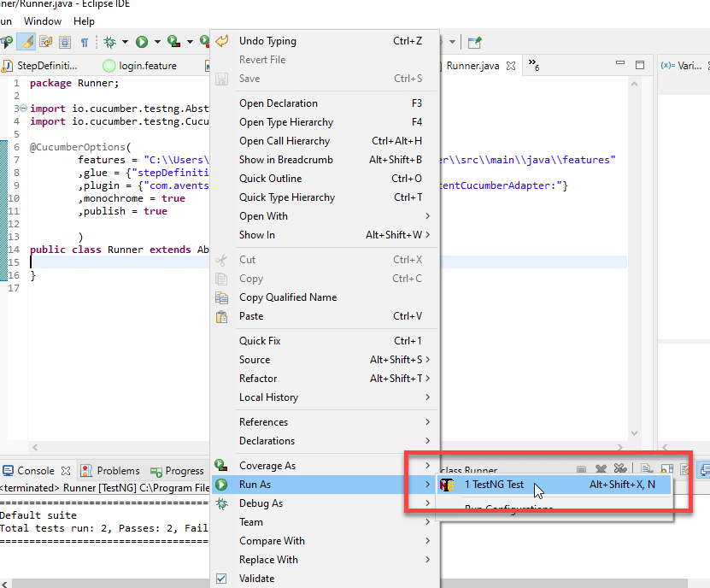
Task: Click the Coverage launch toolbar icon
Action: (173, 41)
